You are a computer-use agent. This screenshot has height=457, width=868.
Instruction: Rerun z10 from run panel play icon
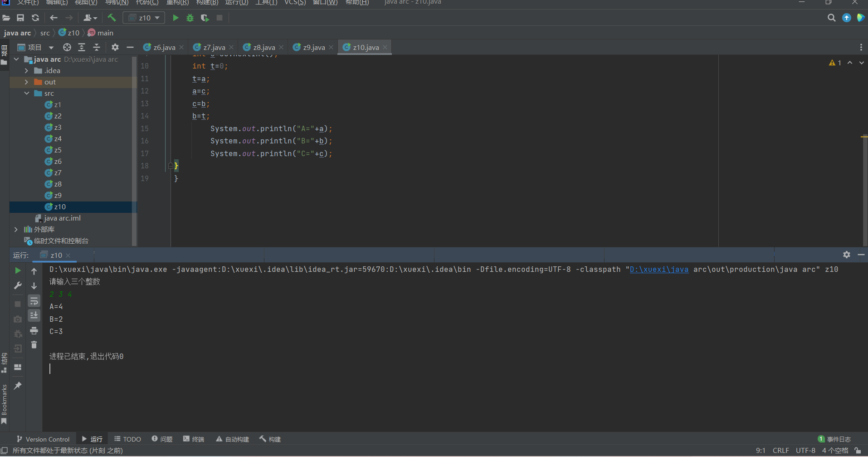(x=18, y=270)
